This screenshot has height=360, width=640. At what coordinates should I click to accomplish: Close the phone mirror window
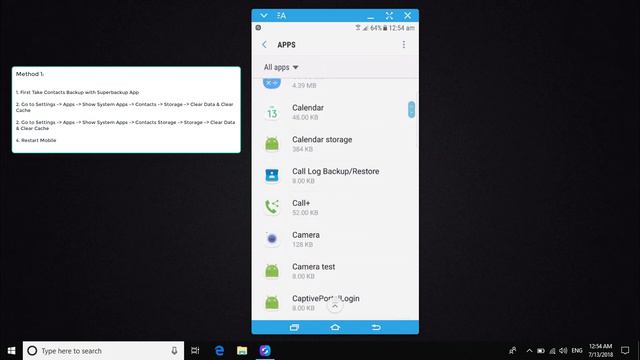(407, 16)
